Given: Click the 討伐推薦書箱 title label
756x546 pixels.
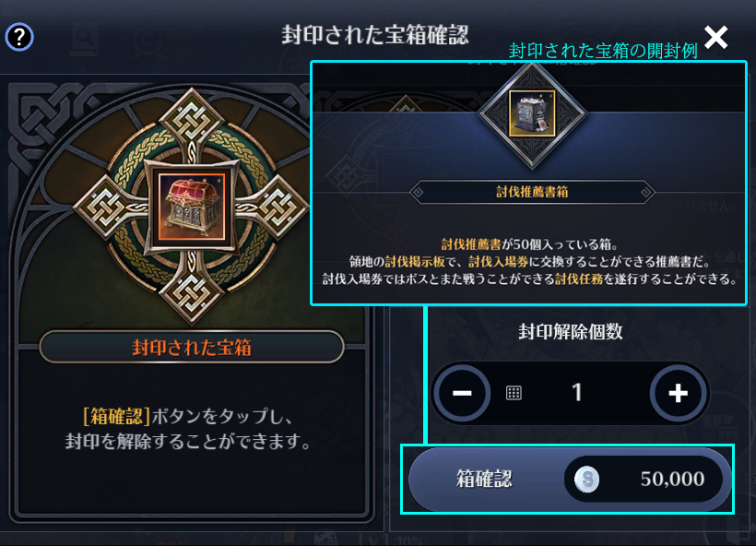Looking at the screenshot, I should (x=532, y=192).
